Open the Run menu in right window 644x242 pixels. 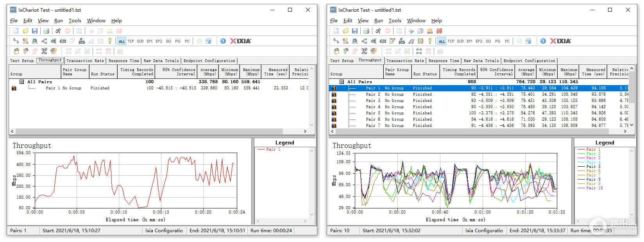click(x=378, y=21)
